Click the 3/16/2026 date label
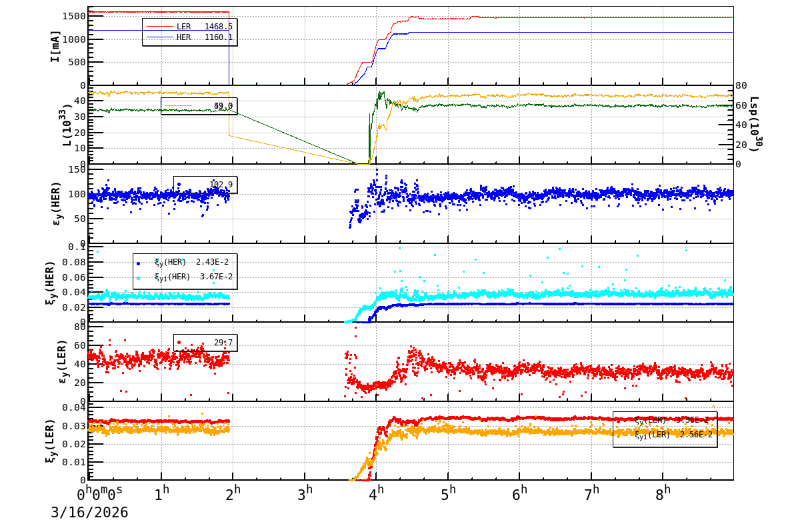The width and height of the screenshot is (800, 532). [x=89, y=513]
